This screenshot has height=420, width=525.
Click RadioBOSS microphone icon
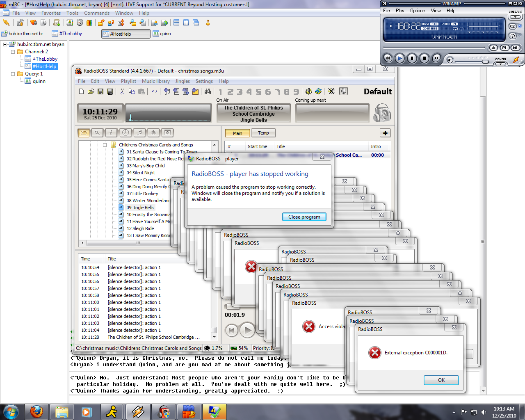344,91
